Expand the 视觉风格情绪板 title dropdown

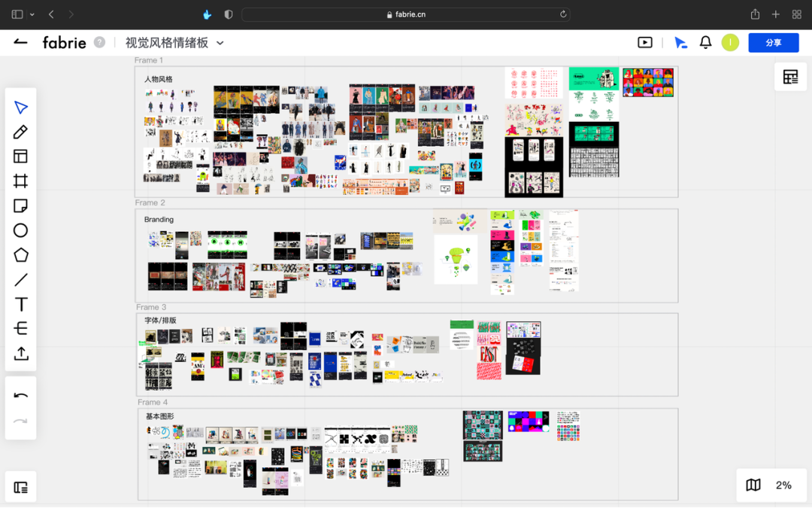pyautogui.click(x=220, y=43)
